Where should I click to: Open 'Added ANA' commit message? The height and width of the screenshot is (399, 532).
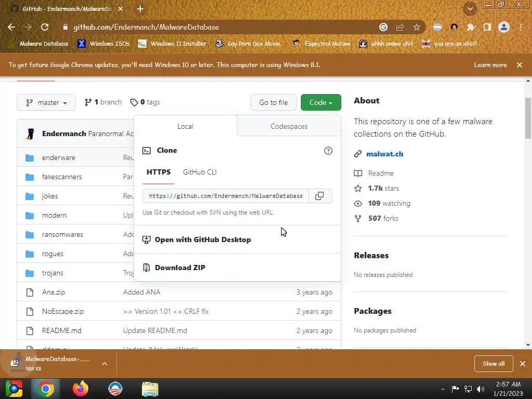click(141, 292)
